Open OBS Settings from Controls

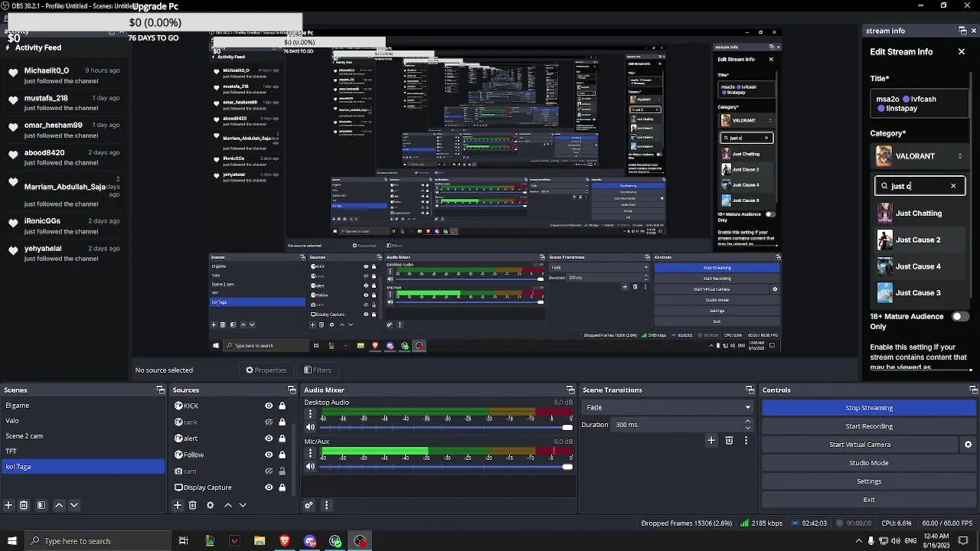click(x=869, y=481)
